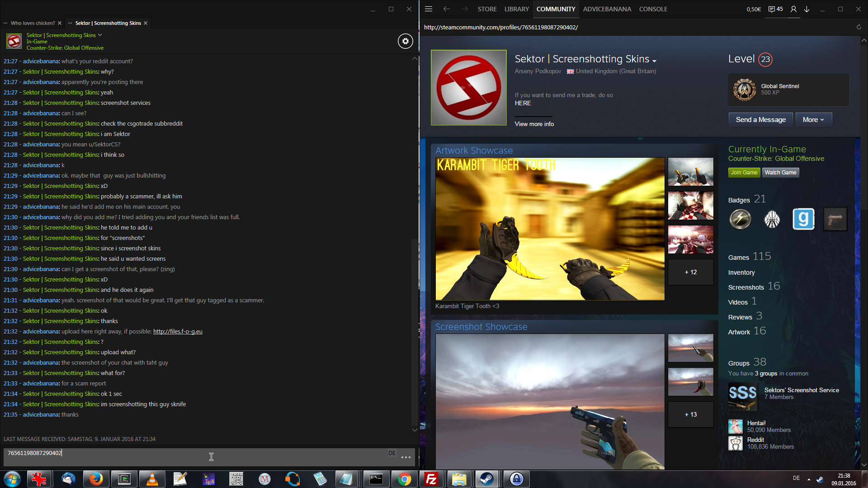
Task: Expand the More dropdown on profile
Action: coord(813,120)
